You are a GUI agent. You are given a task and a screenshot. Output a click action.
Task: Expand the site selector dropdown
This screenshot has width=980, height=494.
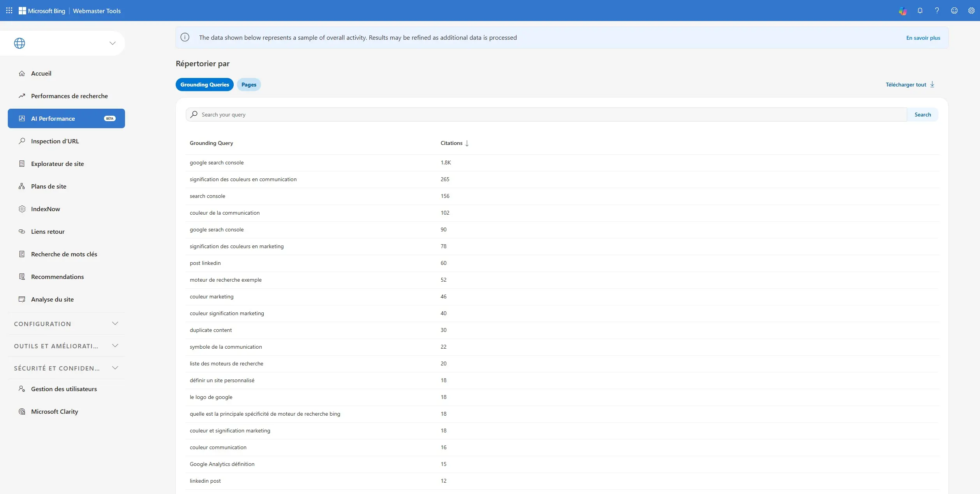click(112, 43)
